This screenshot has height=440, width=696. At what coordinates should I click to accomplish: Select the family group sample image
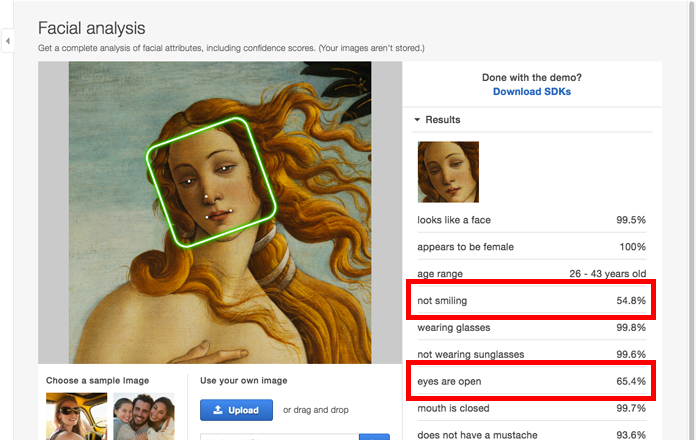click(x=144, y=416)
